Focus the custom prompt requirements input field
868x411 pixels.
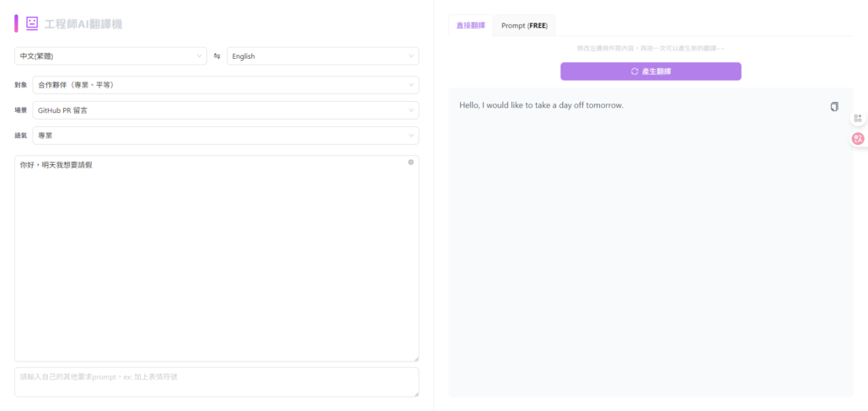(217, 382)
